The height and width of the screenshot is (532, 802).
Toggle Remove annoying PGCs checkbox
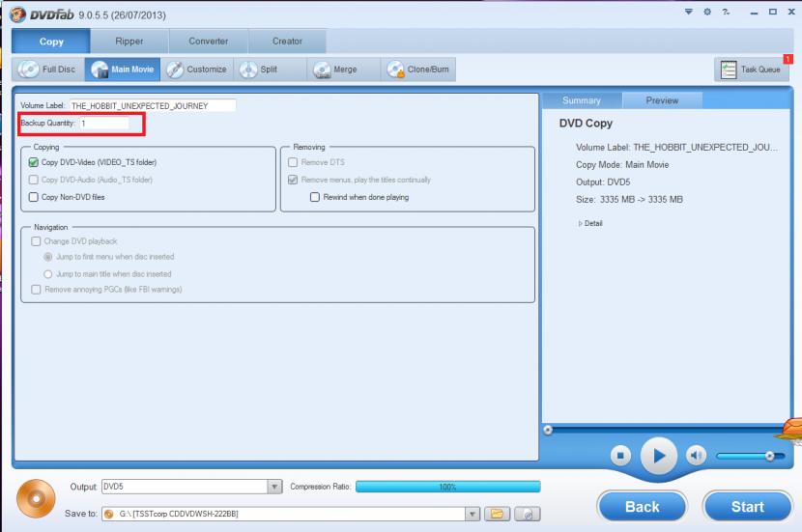click(x=36, y=290)
